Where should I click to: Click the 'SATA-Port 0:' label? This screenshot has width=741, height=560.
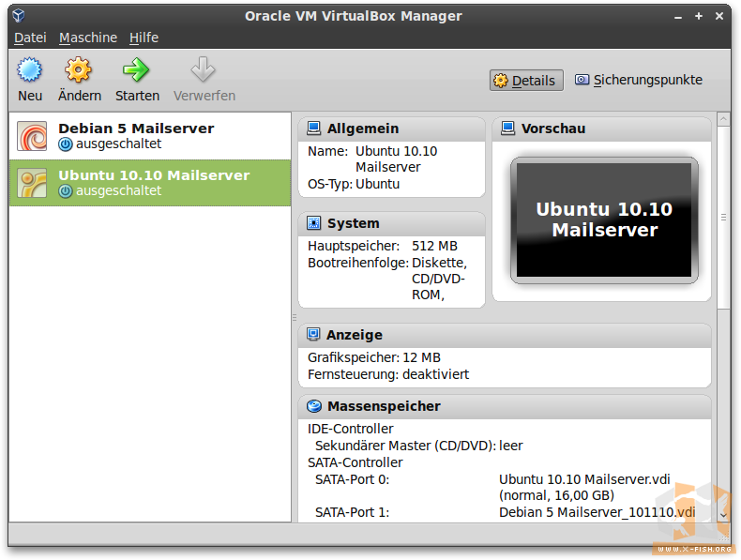(352, 479)
